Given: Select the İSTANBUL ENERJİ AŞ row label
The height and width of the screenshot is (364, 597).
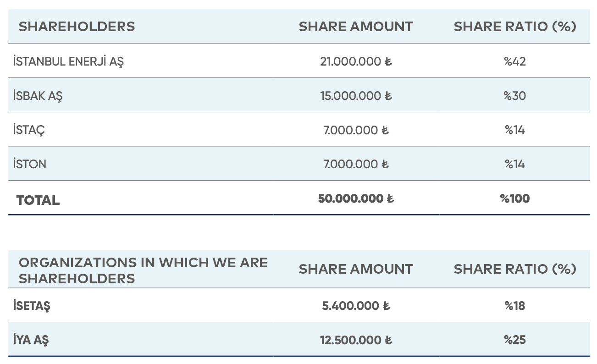Looking at the screenshot, I should point(68,61).
